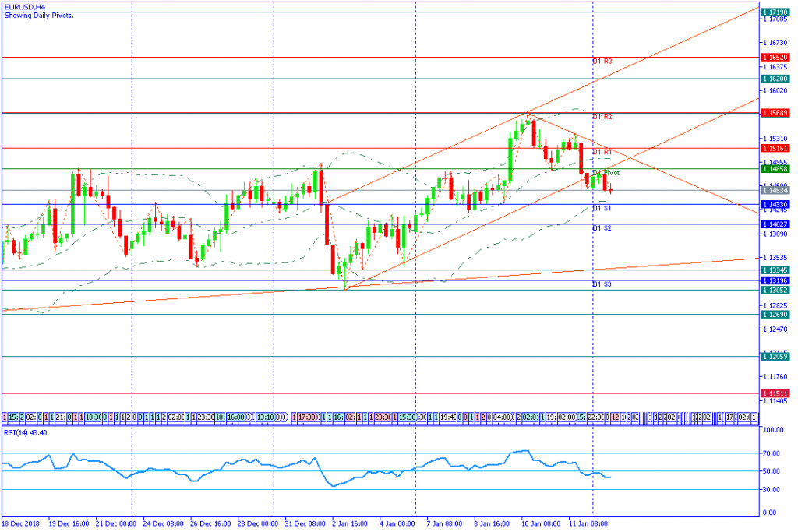Select the D1 R3 pivot label

(602, 61)
